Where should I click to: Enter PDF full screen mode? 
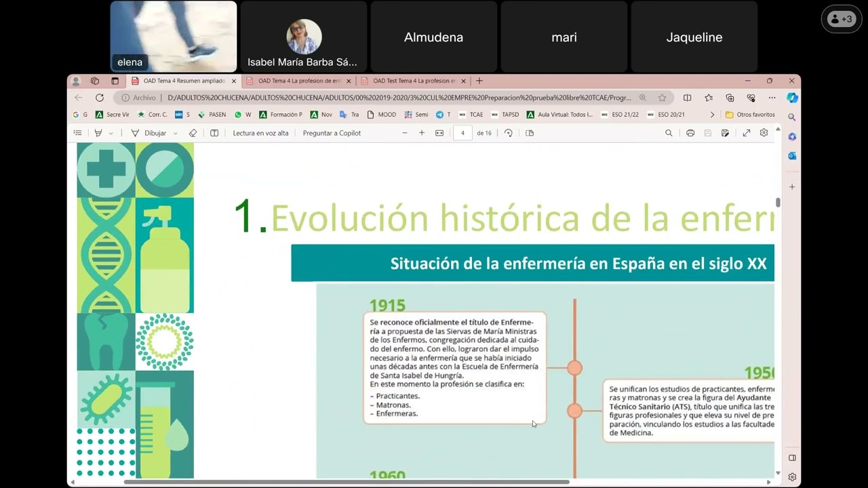(x=747, y=133)
